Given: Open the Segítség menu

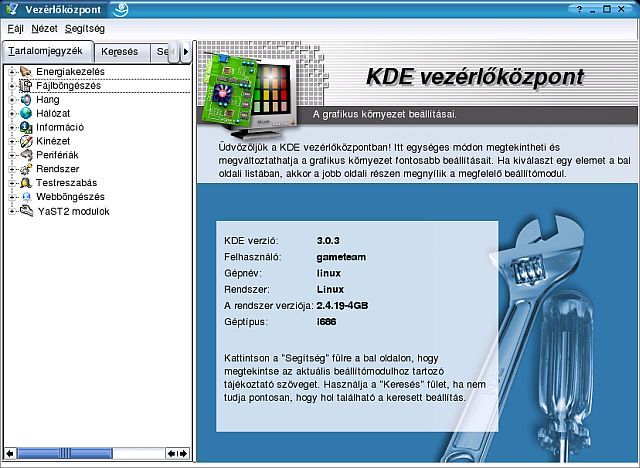Looking at the screenshot, I should [84, 29].
